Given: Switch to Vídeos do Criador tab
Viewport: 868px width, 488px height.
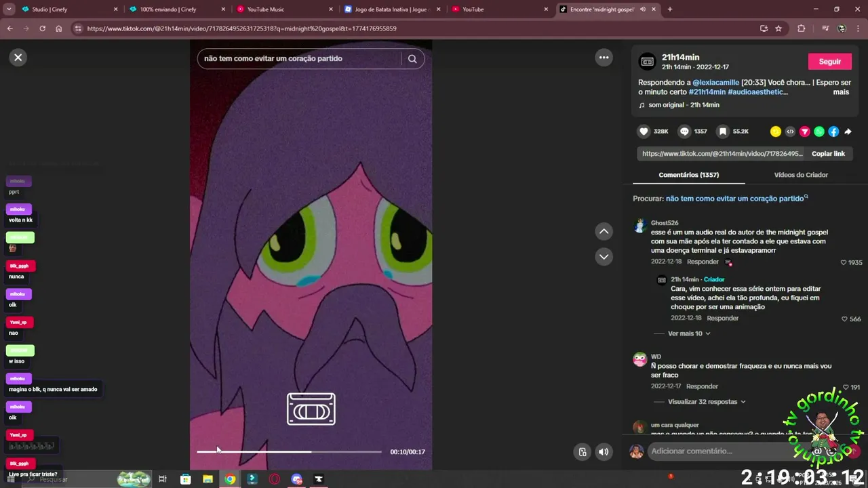Looking at the screenshot, I should (x=801, y=175).
